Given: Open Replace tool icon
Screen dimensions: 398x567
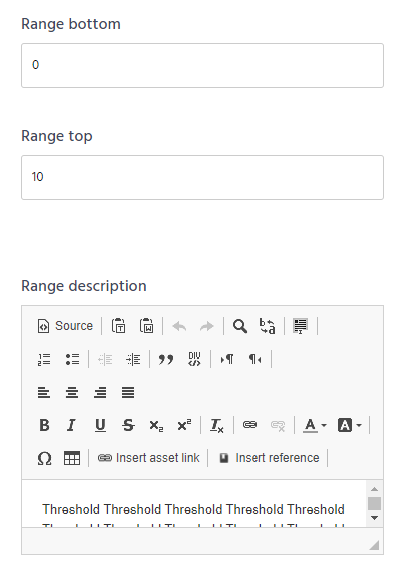Looking at the screenshot, I should (x=268, y=326).
